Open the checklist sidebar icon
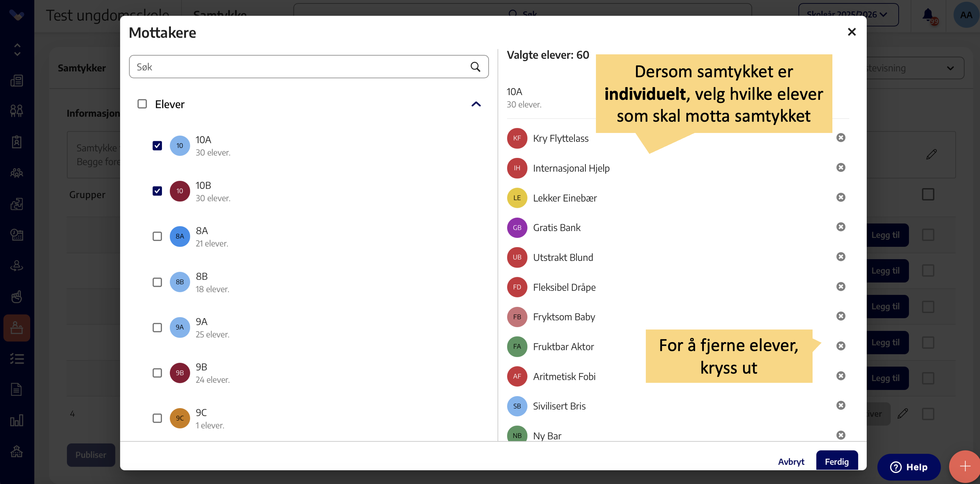Viewport: 980px width, 484px height. point(17,359)
